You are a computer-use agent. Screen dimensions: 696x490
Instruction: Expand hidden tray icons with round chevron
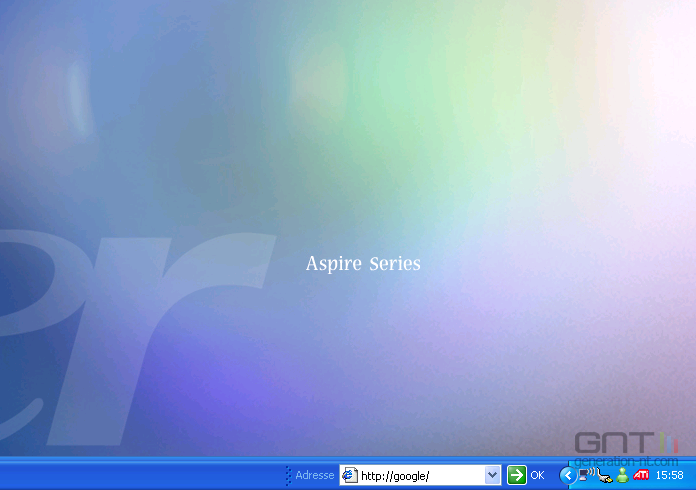[x=568, y=475]
